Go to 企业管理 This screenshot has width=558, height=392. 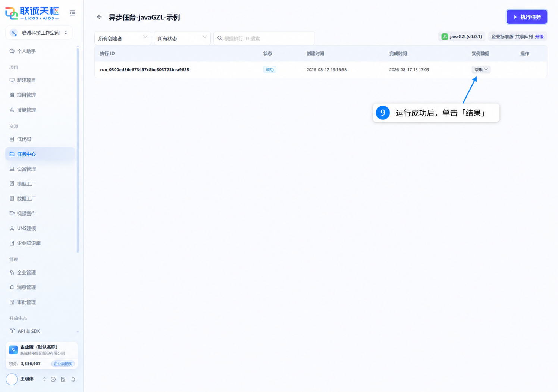click(40, 272)
